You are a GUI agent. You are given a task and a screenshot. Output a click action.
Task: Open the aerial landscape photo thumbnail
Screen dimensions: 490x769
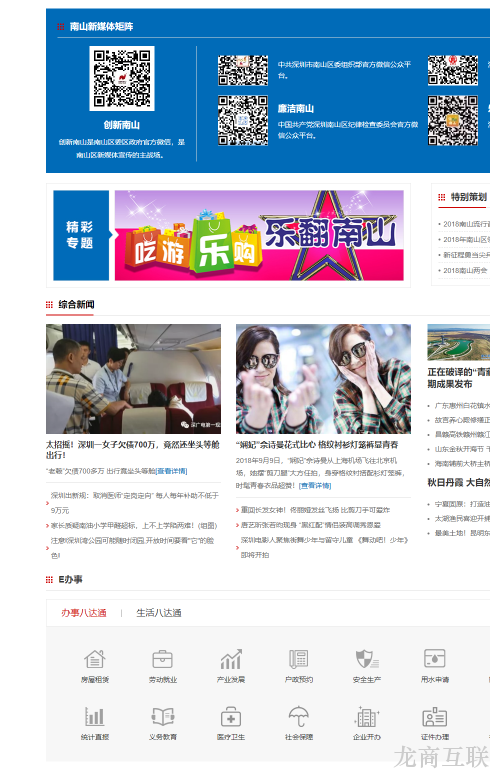tap(459, 342)
